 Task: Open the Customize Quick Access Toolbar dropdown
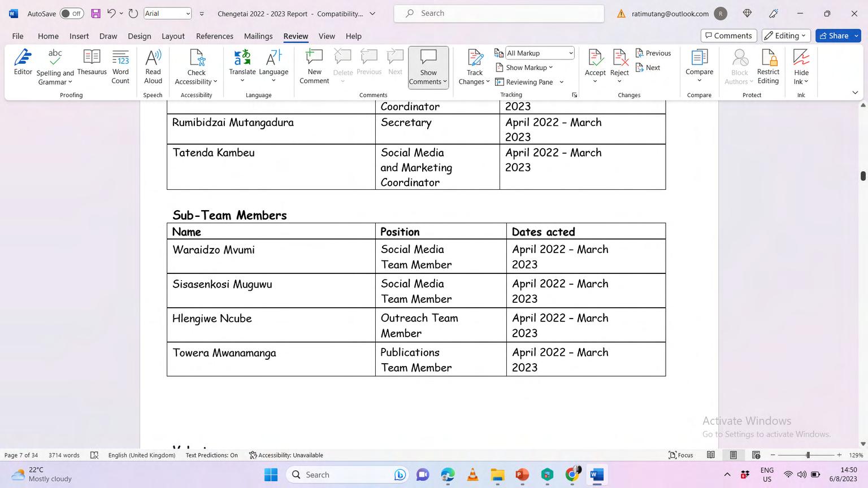pyautogui.click(x=202, y=14)
